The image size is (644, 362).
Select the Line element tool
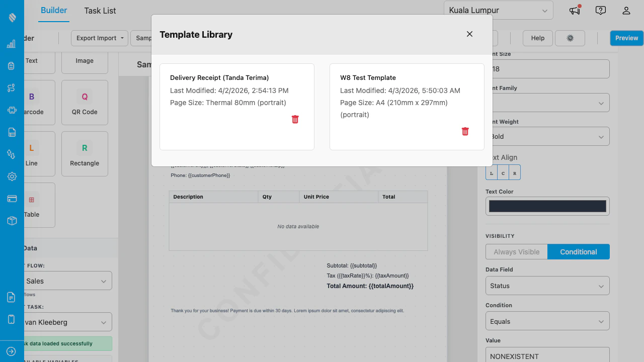(x=32, y=154)
